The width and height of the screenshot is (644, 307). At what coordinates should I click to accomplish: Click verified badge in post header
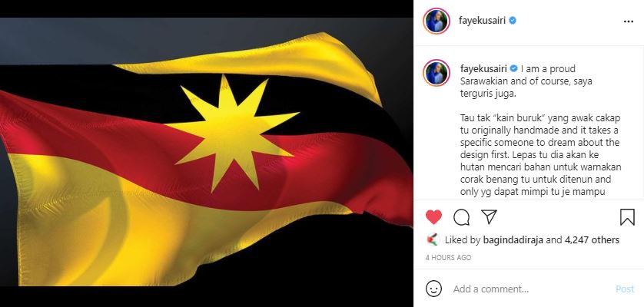(513, 21)
